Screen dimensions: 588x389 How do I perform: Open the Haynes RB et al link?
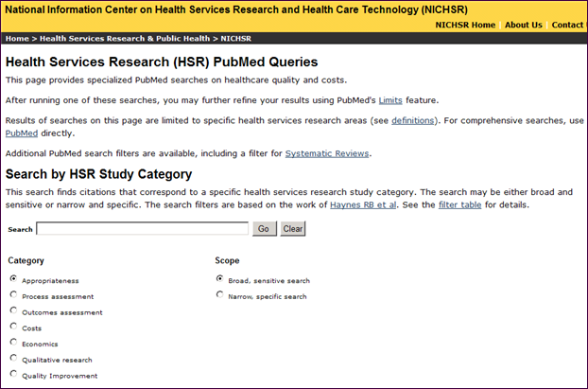pyautogui.click(x=363, y=205)
